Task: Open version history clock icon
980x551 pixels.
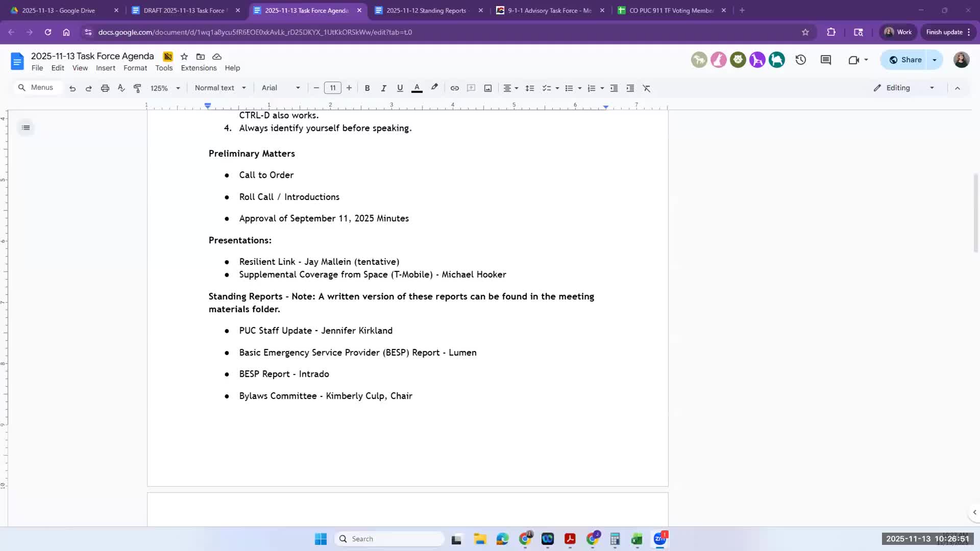Action: pos(800,60)
